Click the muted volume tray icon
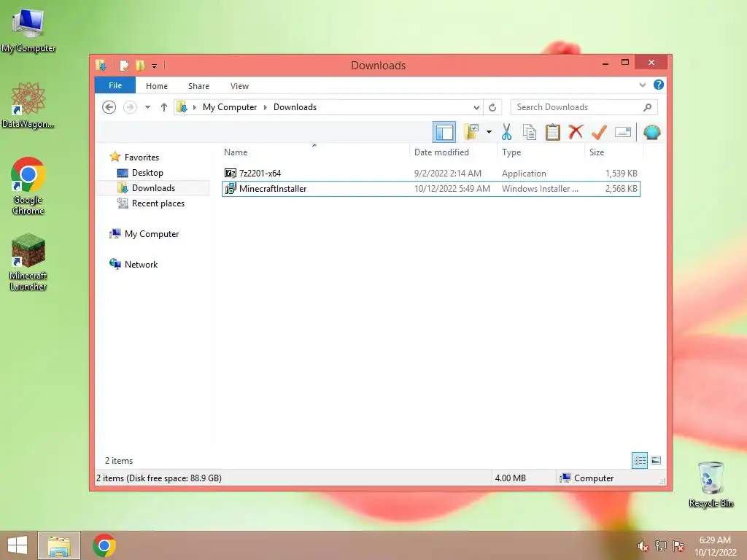Image resolution: width=747 pixels, height=560 pixels. pyautogui.click(x=643, y=546)
